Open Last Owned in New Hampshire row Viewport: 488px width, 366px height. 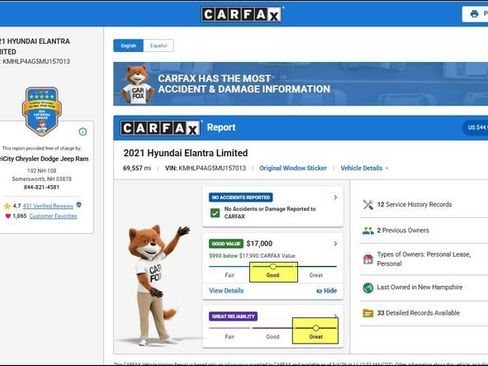coord(424,287)
